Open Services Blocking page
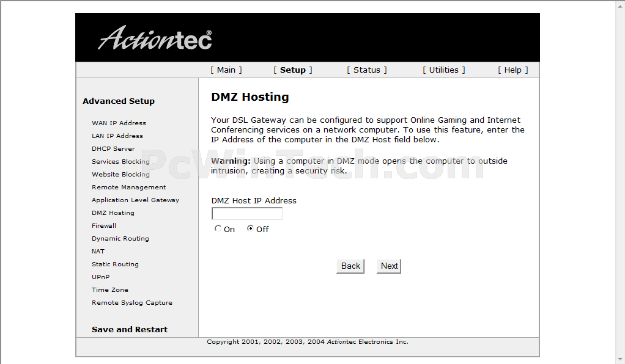The height and width of the screenshot is (364, 625). tap(120, 162)
